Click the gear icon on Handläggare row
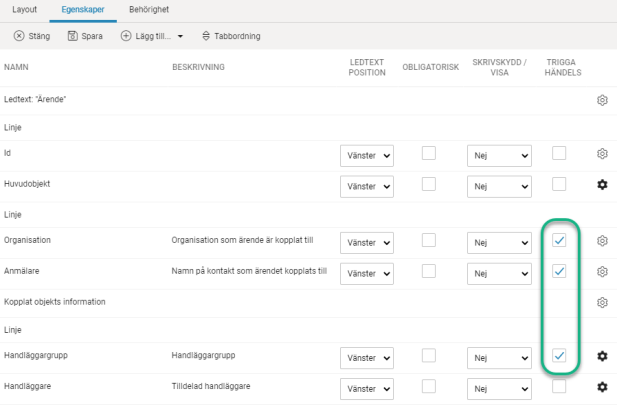617x411 pixels. (x=602, y=387)
